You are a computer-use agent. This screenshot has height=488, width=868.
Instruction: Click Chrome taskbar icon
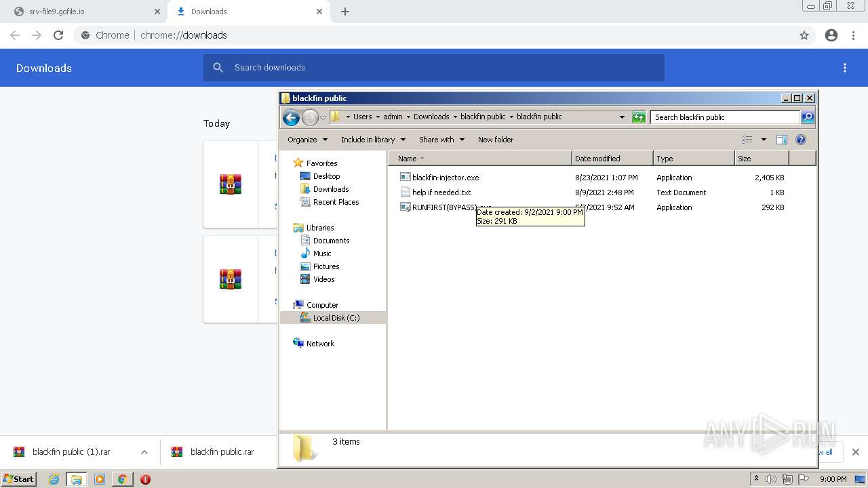point(123,479)
